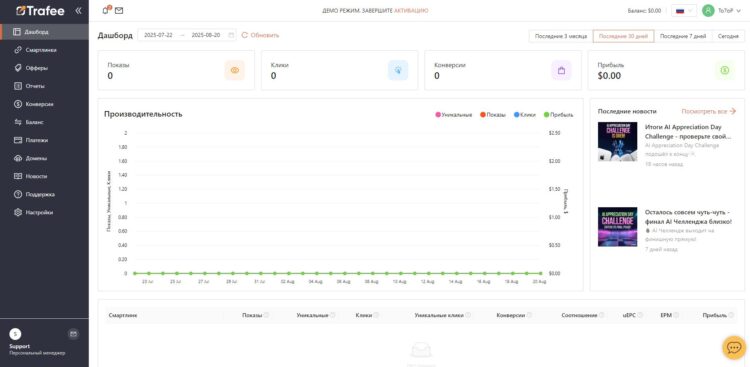Screen dimensions: 750x367
Task: Message the personal manager via envelope icon
Action: pos(73,334)
